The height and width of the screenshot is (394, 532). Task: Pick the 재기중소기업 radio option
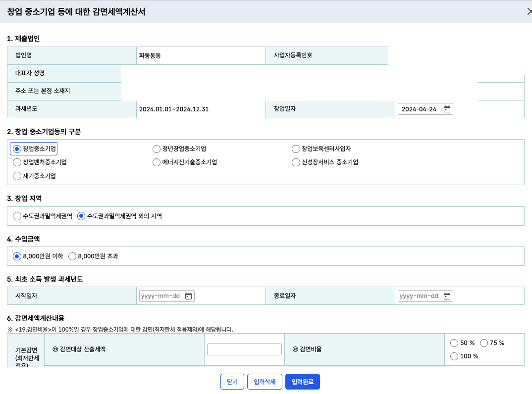click(17, 176)
